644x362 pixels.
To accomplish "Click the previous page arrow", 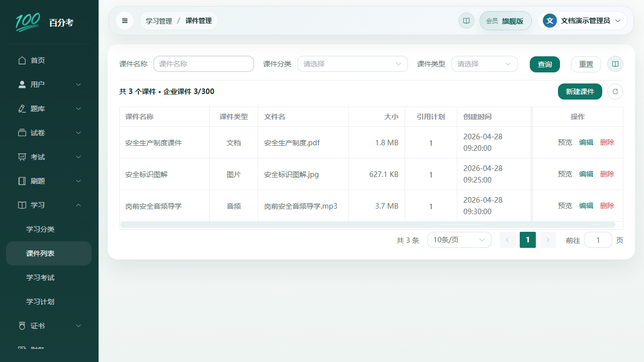I will tap(508, 240).
